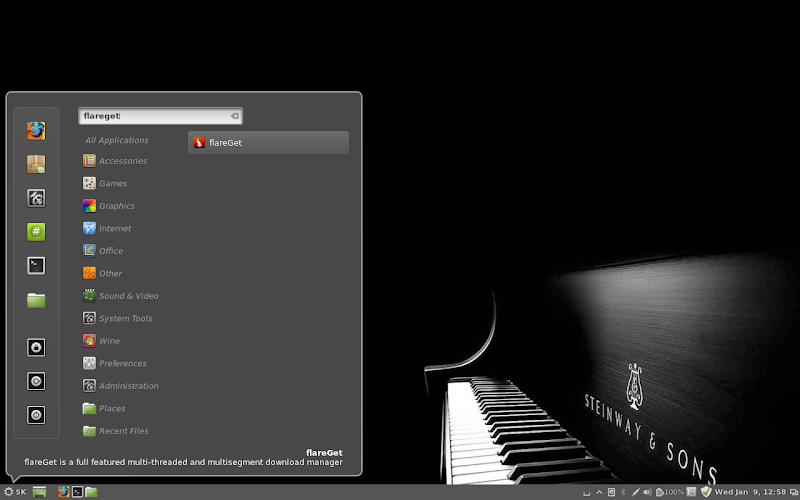Open the Other category
Image resolution: width=800 pixels, height=500 pixels.
pos(103,273)
